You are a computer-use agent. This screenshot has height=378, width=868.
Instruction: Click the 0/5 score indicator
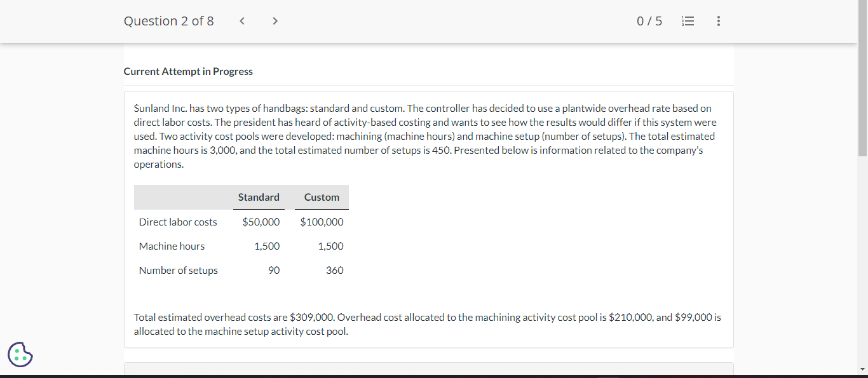649,20
